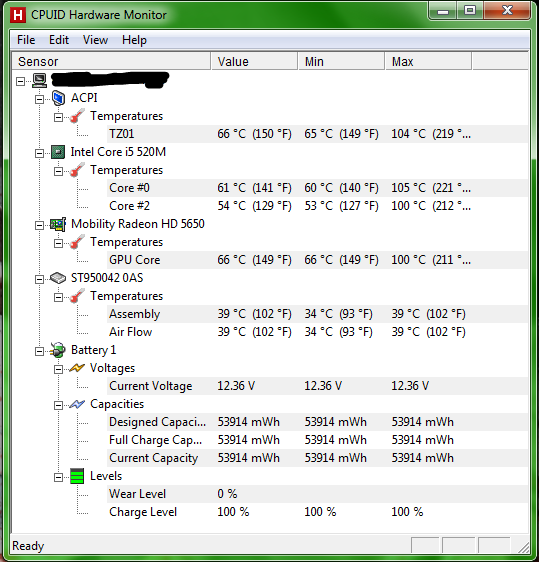This screenshot has width=539, height=562.
Task: Select the Full Charge Capacity row
Action: tap(317, 440)
